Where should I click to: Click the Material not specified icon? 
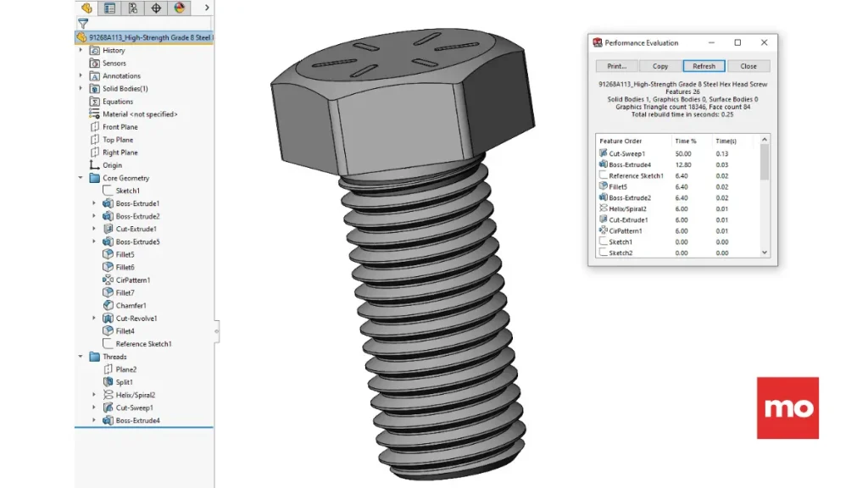95,114
